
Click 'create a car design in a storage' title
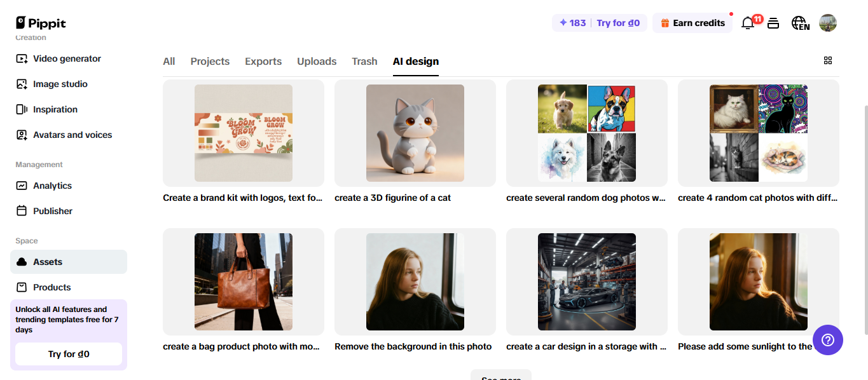coord(586,346)
